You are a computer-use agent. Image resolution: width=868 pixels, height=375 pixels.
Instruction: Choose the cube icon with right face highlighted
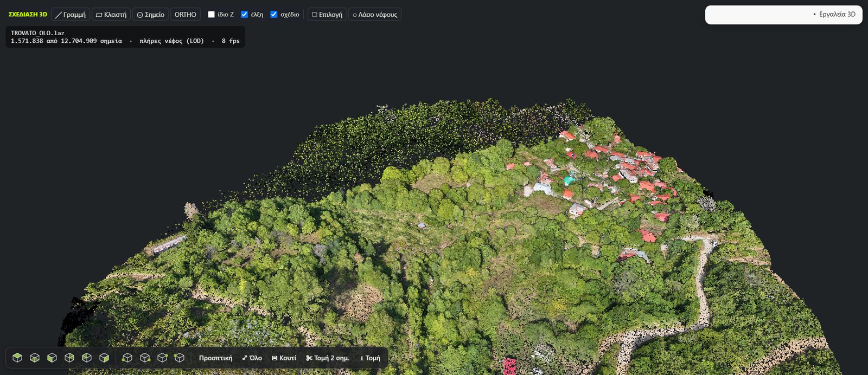(104, 358)
